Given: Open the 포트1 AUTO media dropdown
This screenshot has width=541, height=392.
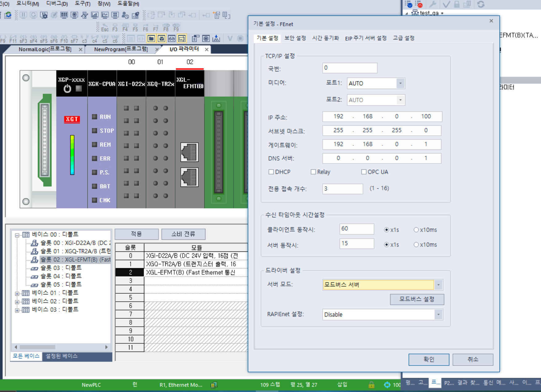Looking at the screenshot, I should pyautogui.click(x=400, y=83).
